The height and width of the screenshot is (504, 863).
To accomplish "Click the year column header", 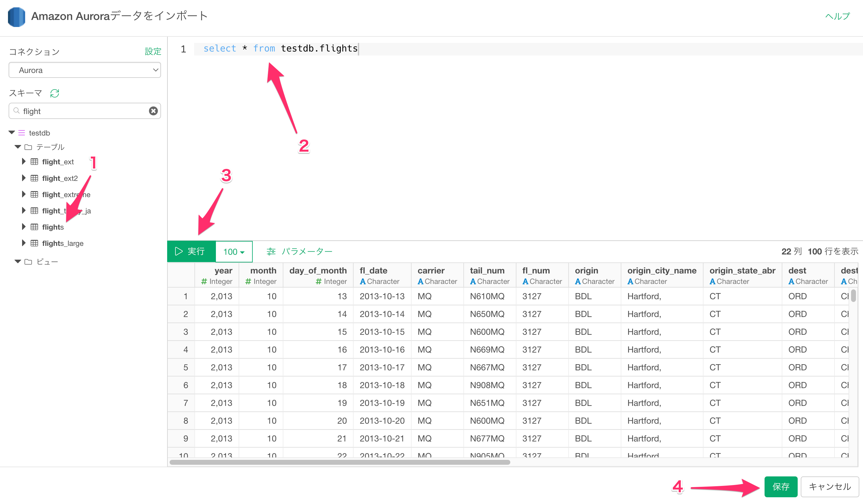I will click(217, 275).
